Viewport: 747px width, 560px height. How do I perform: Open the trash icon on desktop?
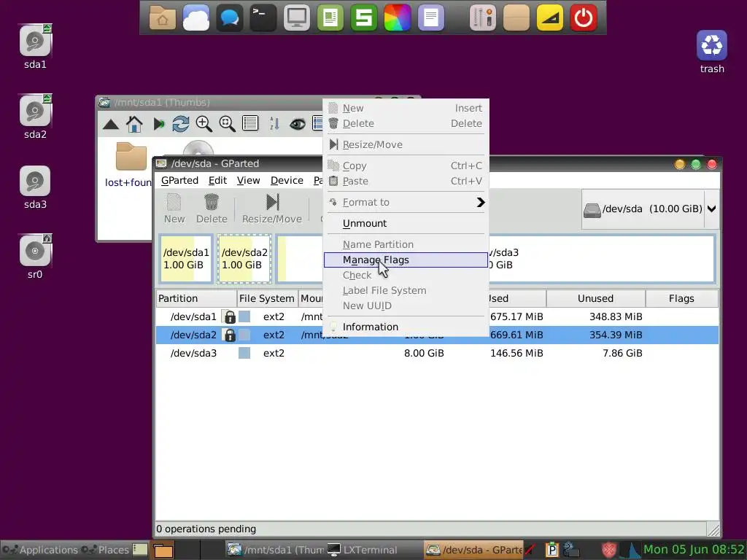point(712,45)
